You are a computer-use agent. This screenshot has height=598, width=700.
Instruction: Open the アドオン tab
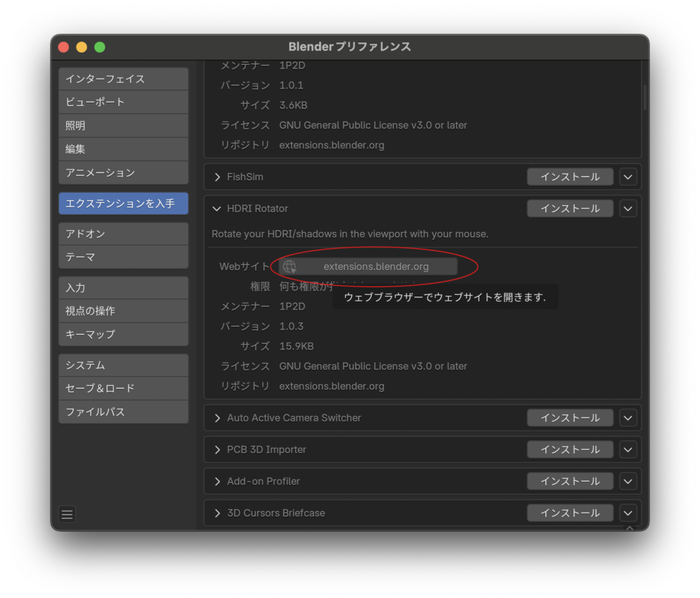(123, 234)
